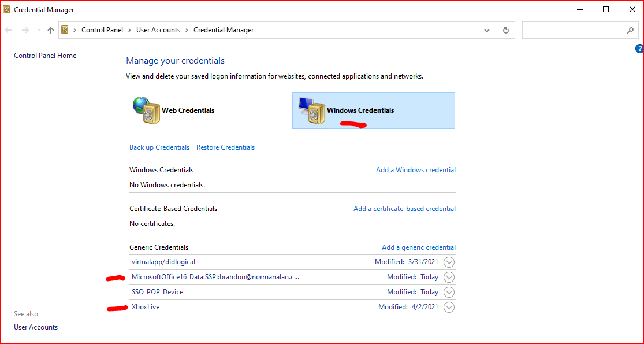Maximize the Credential Manager window

606,9
